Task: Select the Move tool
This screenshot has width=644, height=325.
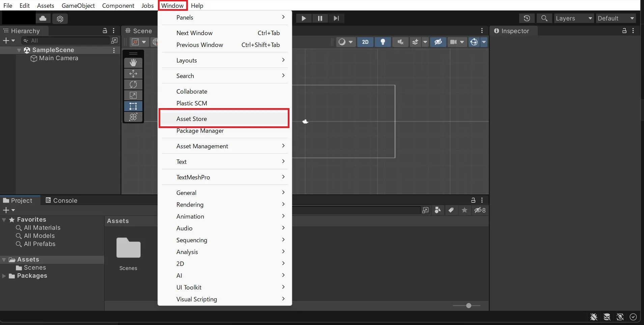Action: pos(133,74)
